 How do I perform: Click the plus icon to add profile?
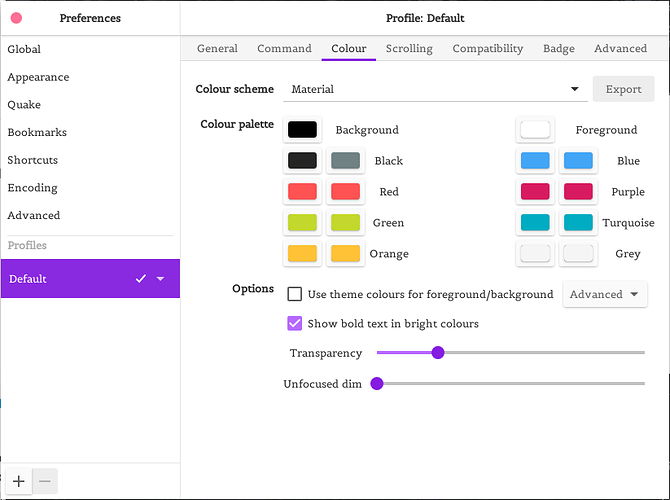coord(18,481)
